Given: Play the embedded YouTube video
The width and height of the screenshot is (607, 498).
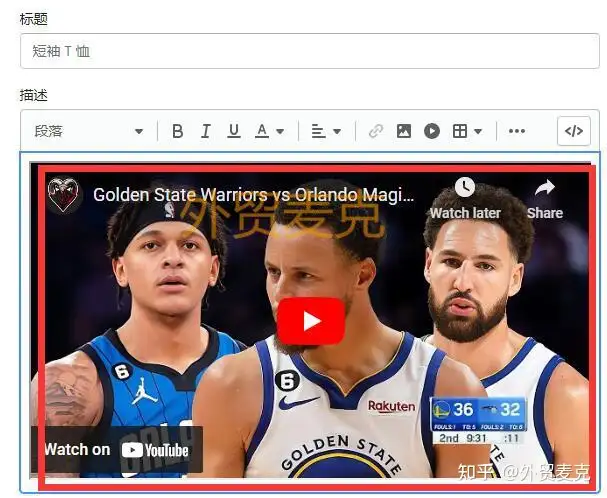Looking at the screenshot, I should pos(311,321).
